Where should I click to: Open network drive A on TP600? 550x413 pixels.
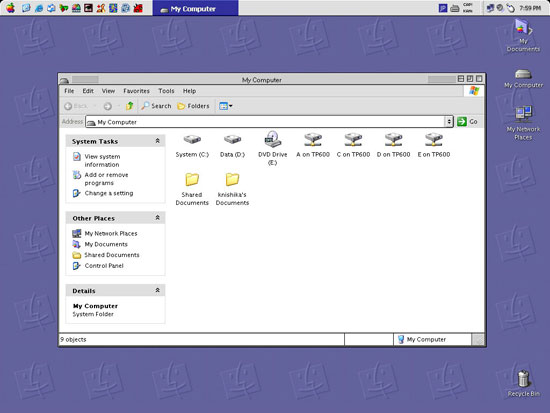point(313,145)
